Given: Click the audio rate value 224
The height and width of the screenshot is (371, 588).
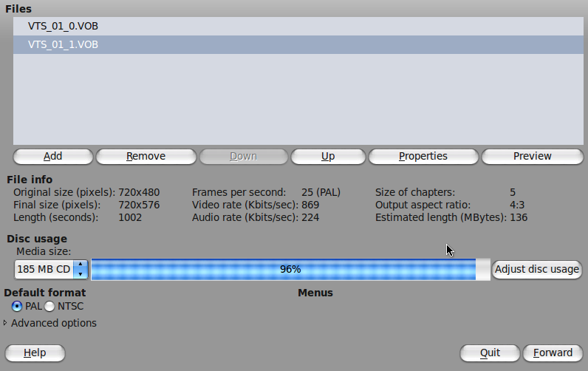Looking at the screenshot, I should 310,217.
